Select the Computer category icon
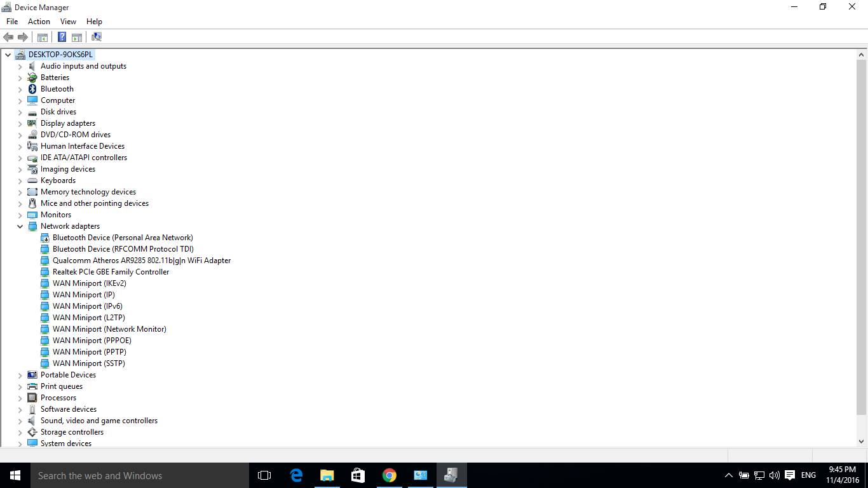Screen dimensions: 868x488 (32, 100)
